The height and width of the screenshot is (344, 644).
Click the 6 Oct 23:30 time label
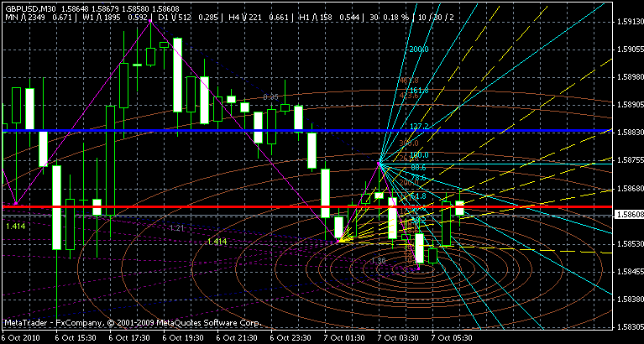289,338
